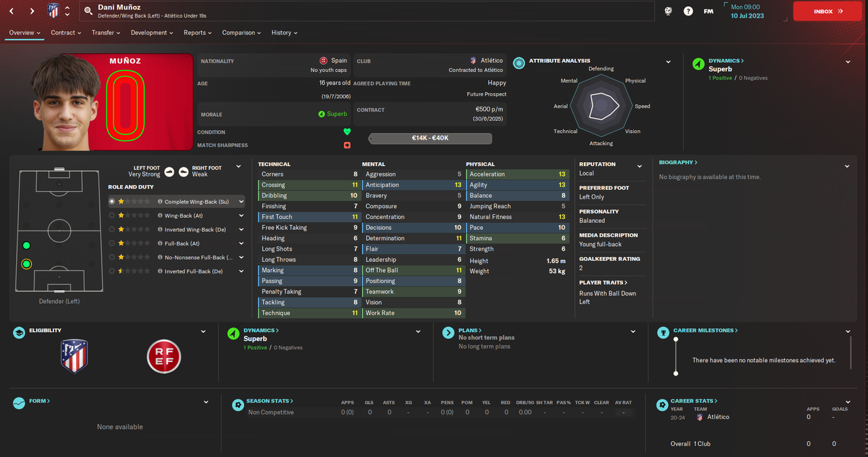
Task: Click the left foot boot icon
Action: [x=170, y=172]
